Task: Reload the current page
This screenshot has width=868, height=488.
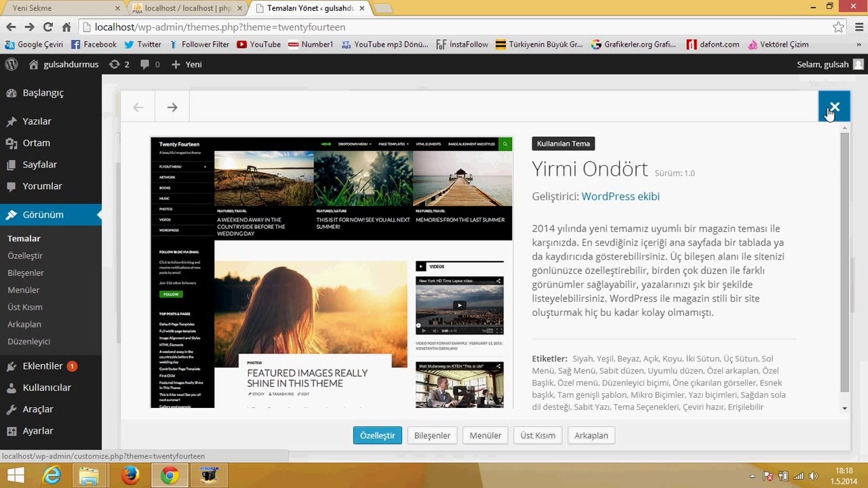Action: pos(47,27)
